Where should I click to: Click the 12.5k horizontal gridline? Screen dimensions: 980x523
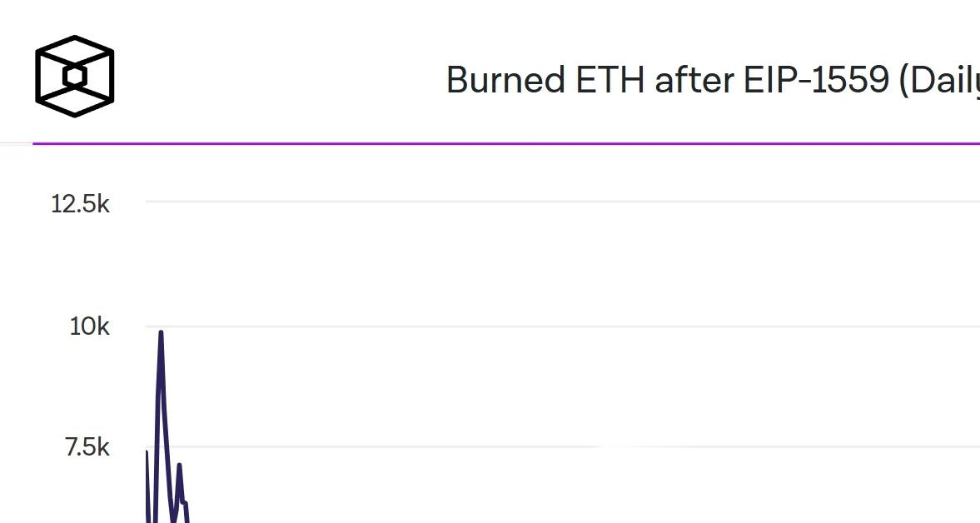[x=541, y=202]
